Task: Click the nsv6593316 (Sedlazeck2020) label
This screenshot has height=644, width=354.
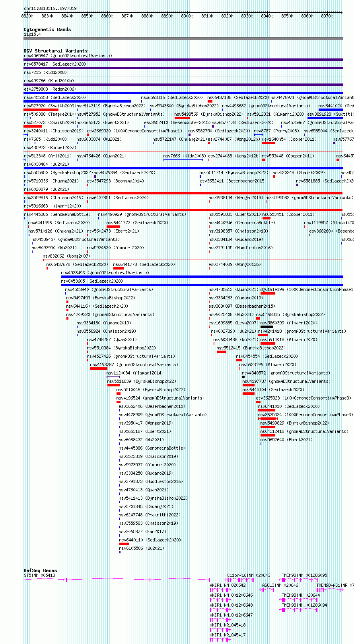Action: click(x=172, y=97)
